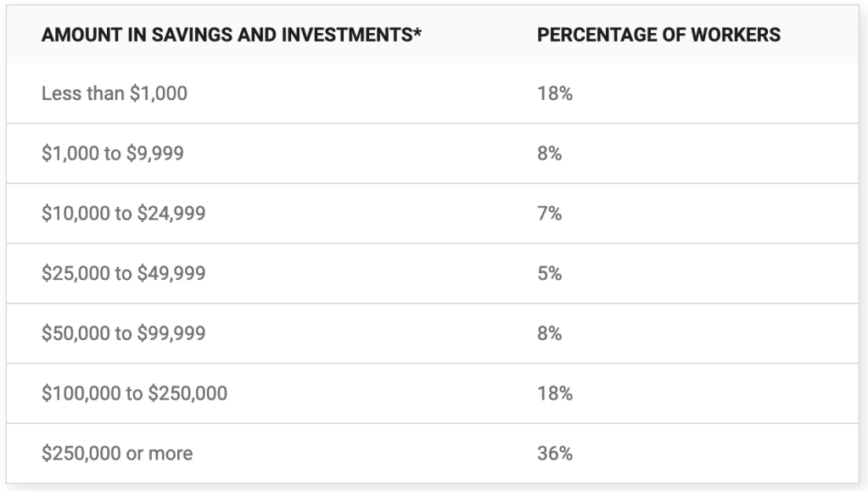Screen dimensions: 868x491
Task: Select the '$50,000 to $99,999' cell
Action: (x=123, y=333)
